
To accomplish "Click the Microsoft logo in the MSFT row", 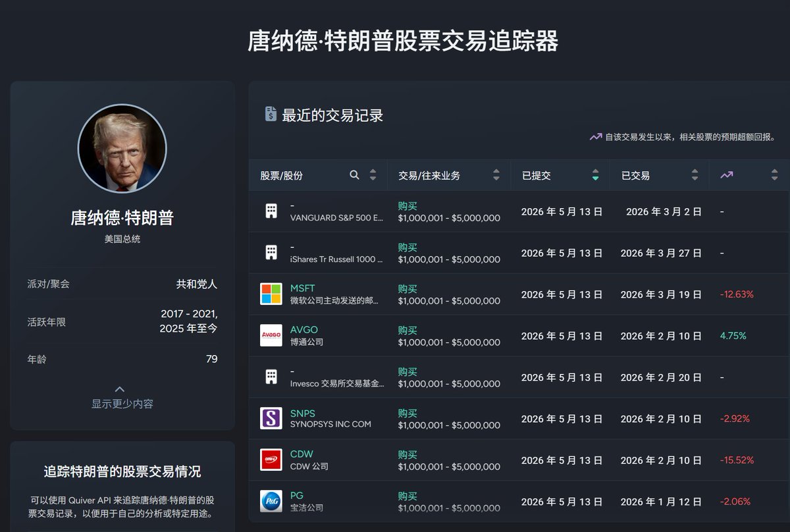I will pyautogui.click(x=271, y=294).
